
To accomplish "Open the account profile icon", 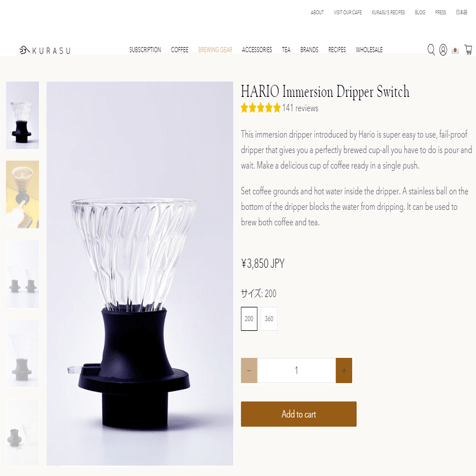I will pos(443,50).
